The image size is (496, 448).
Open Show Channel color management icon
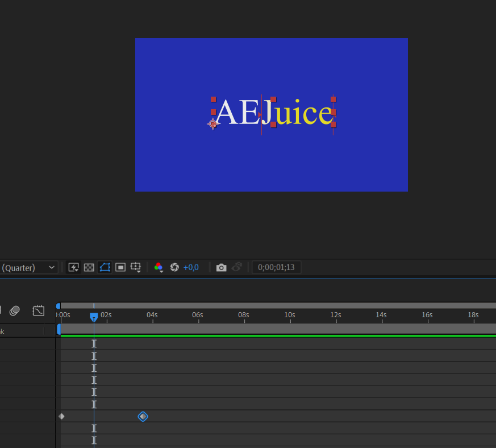click(159, 268)
